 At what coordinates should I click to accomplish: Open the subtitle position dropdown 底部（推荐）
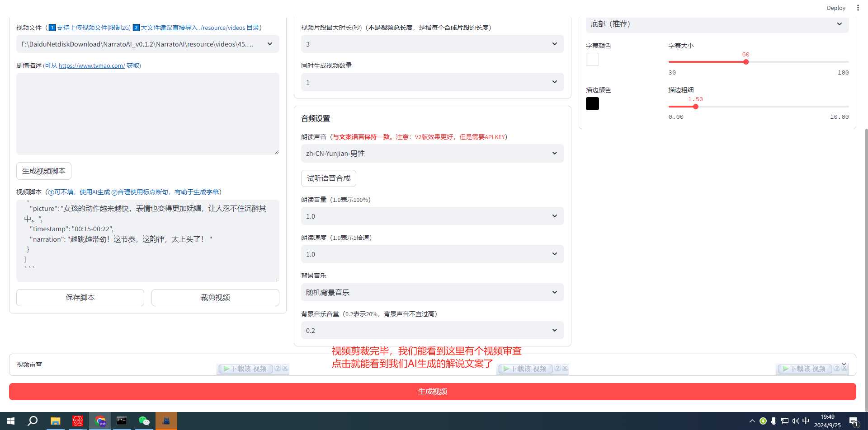717,24
